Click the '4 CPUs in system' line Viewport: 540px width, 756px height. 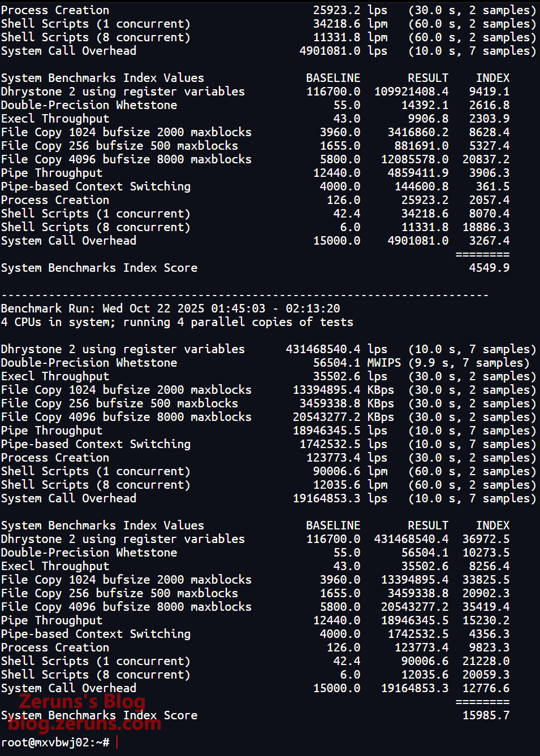click(x=176, y=322)
